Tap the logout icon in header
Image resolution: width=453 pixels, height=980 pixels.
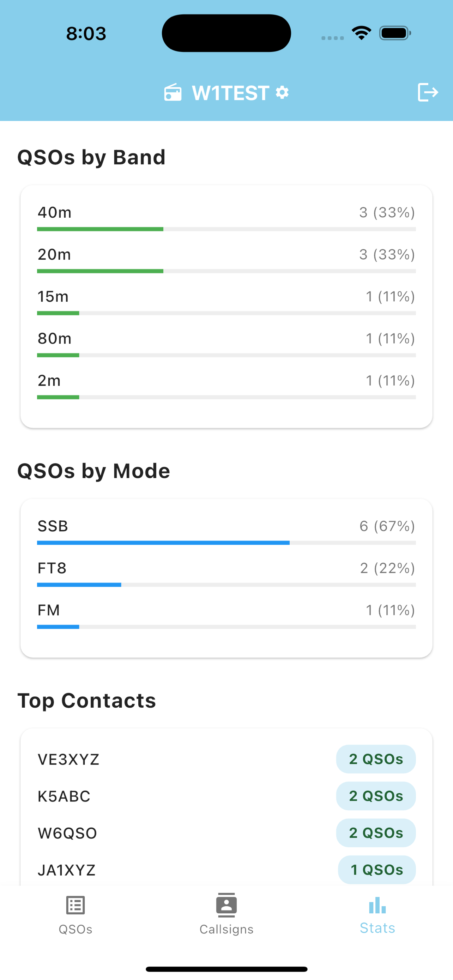428,92
